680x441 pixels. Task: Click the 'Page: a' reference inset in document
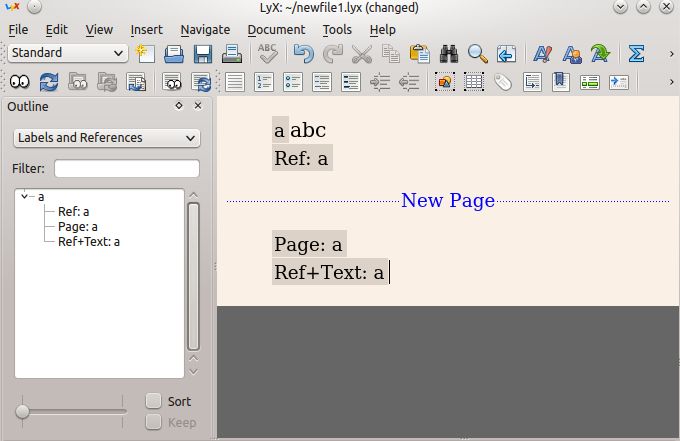(x=309, y=244)
